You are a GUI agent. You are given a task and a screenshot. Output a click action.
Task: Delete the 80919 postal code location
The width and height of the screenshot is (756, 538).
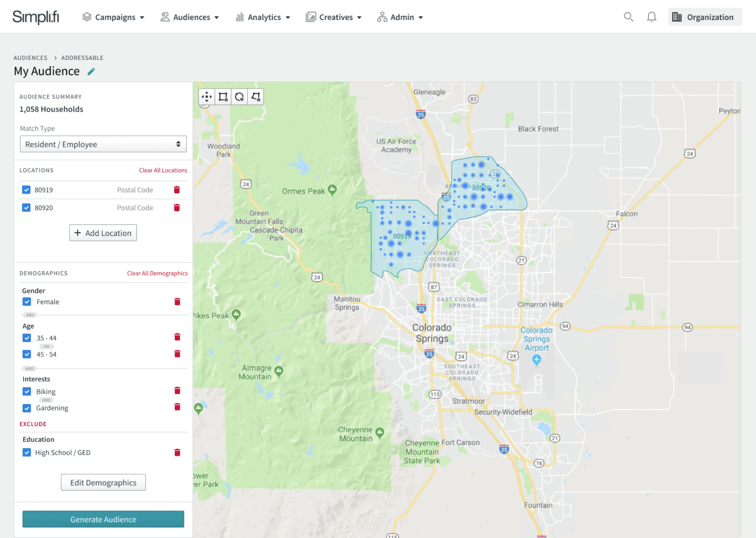tap(177, 190)
